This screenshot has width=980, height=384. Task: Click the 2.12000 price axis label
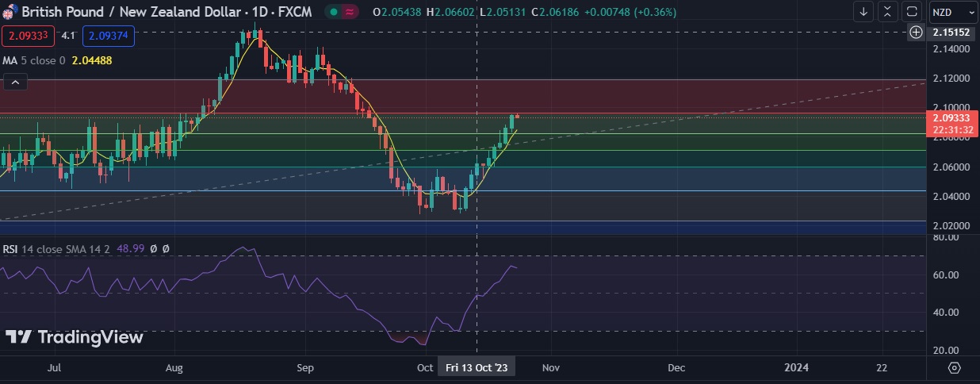(951, 79)
